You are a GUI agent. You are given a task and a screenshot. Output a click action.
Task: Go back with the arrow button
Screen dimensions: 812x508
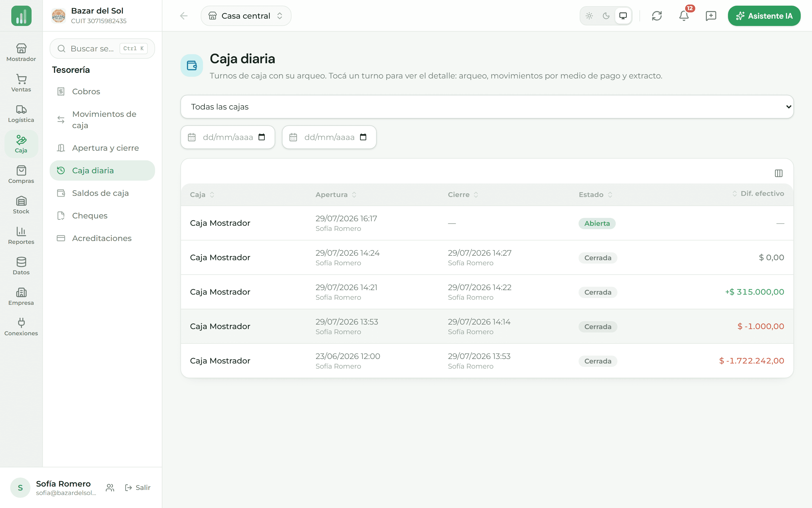(x=184, y=16)
